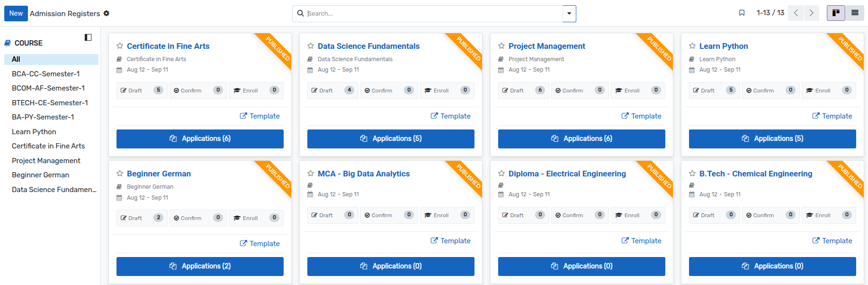
Task: Open Template link on Data Science Fundamentals
Action: coord(450,116)
